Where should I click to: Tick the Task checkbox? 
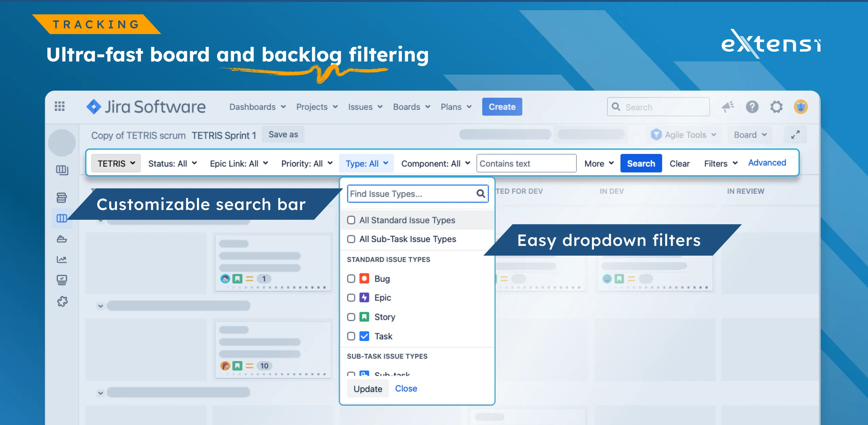pos(351,336)
